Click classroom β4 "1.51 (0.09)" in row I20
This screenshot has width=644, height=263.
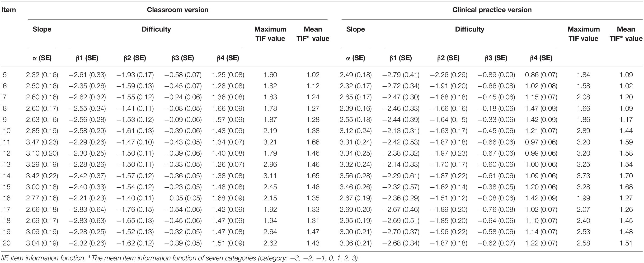tap(228, 243)
